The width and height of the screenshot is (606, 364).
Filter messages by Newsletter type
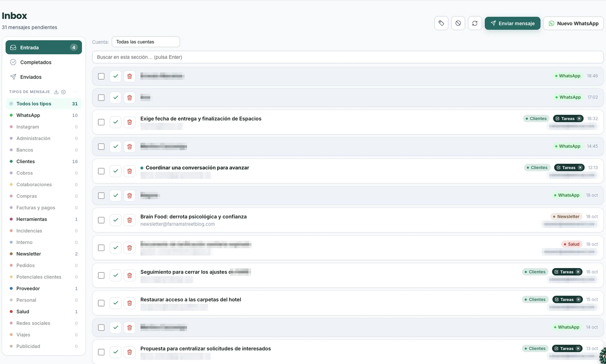(x=44, y=254)
